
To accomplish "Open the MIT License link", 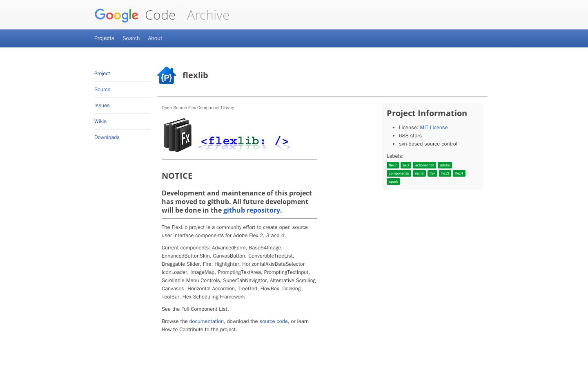I will [434, 128].
